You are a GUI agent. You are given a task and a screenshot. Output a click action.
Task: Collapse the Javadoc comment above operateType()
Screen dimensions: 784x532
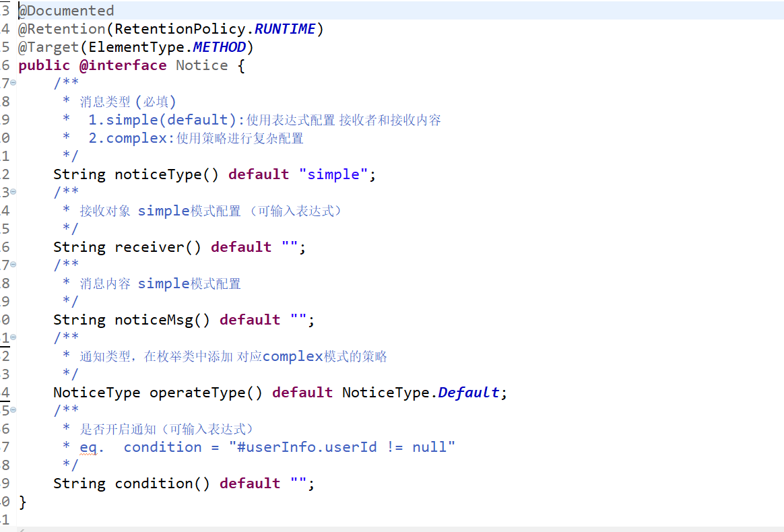13,337
